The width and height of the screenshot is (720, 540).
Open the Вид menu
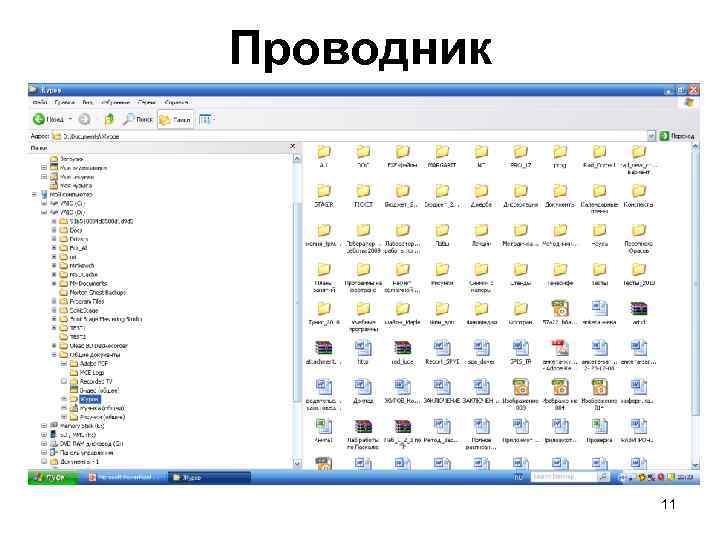(x=88, y=102)
